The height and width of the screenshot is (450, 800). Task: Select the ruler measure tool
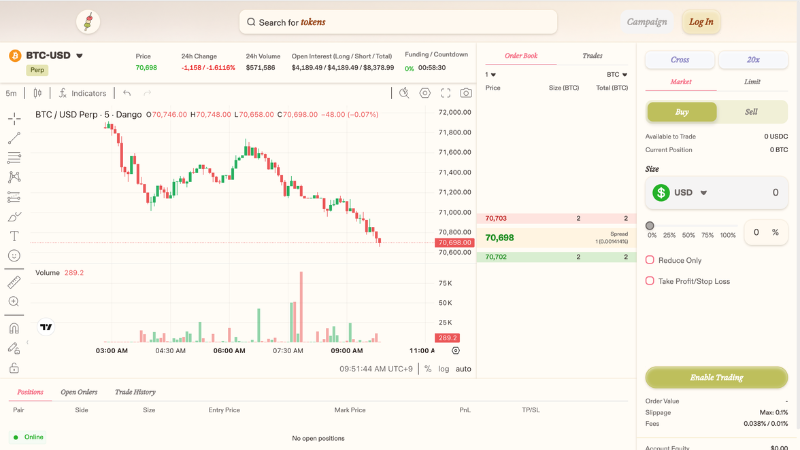click(x=14, y=282)
